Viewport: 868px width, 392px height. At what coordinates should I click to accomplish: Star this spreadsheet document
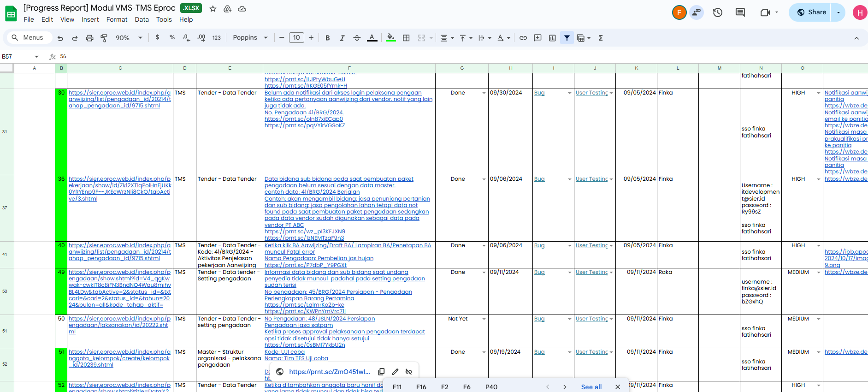[x=213, y=9]
